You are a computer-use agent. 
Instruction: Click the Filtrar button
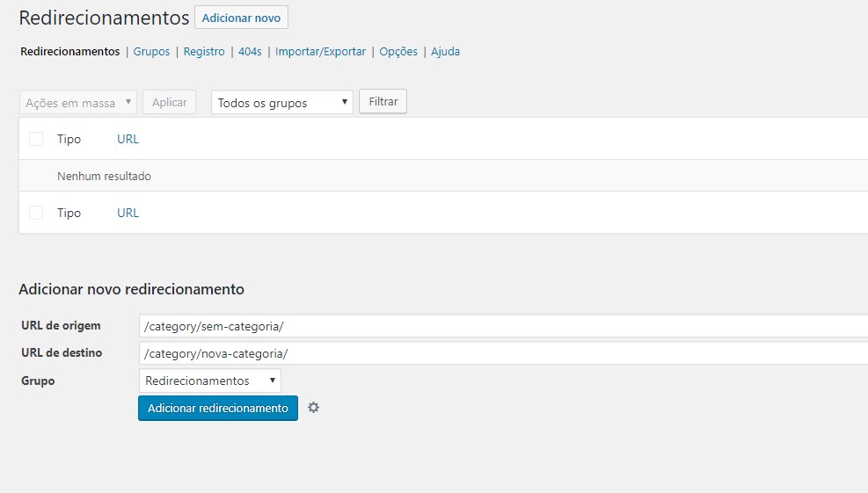(383, 102)
